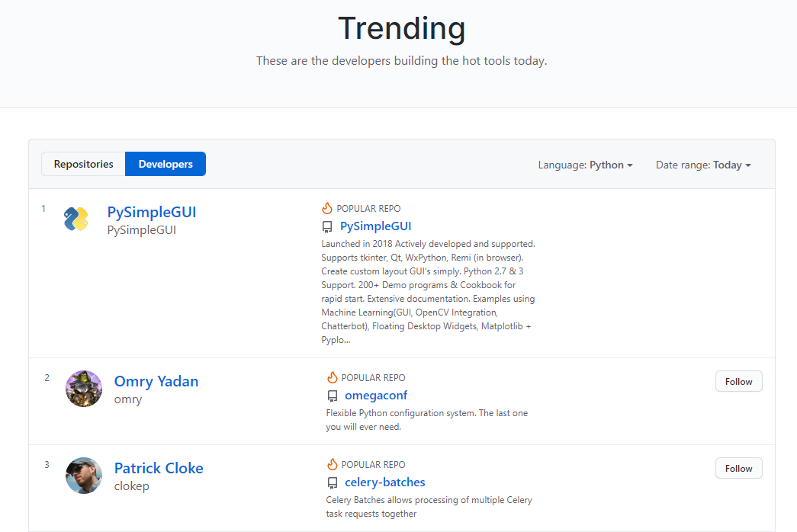Click the PySimpleGUI Python logo avatar
The height and width of the screenshot is (532, 797).
(x=76, y=219)
